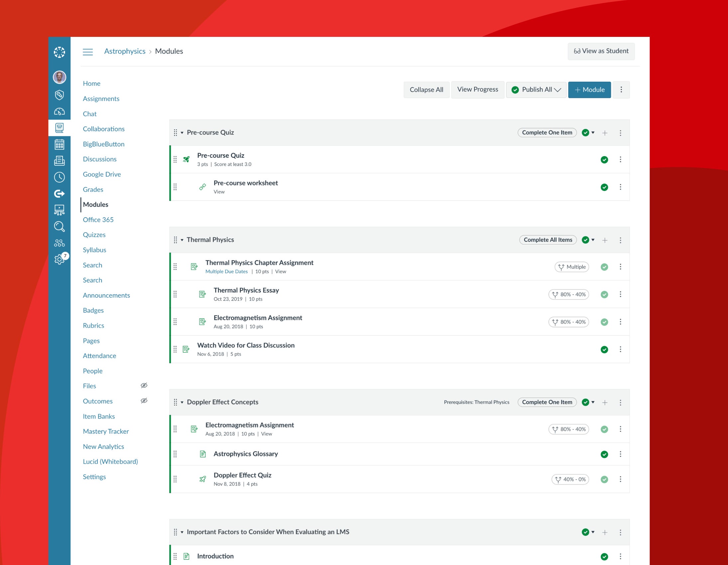This screenshot has width=728, height=565.
Task: Open Astrophysics breadcrumb link
Action: pyautogui.click(x=125, y=51)
